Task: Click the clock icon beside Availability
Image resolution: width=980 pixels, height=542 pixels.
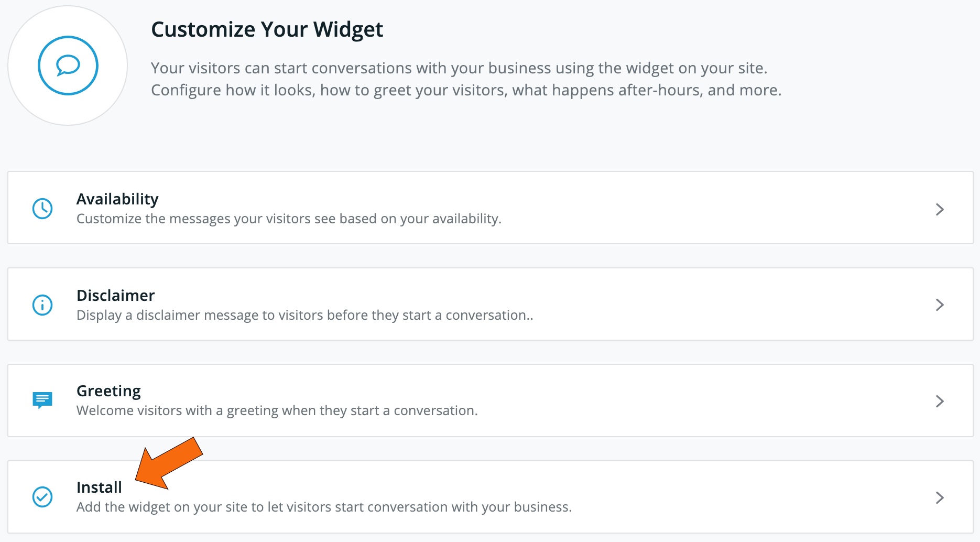Action: click(x=42, y=209)
